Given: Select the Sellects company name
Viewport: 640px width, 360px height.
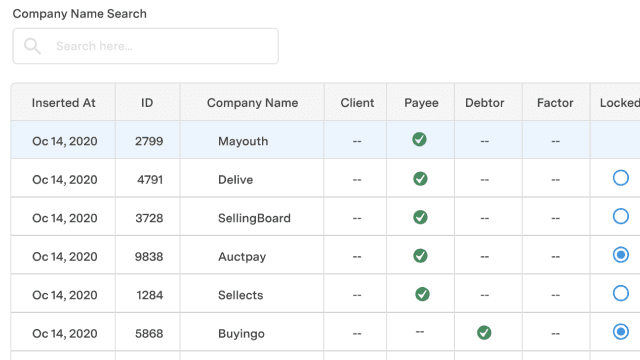Looking at the screenshot, I should (240, 295).
